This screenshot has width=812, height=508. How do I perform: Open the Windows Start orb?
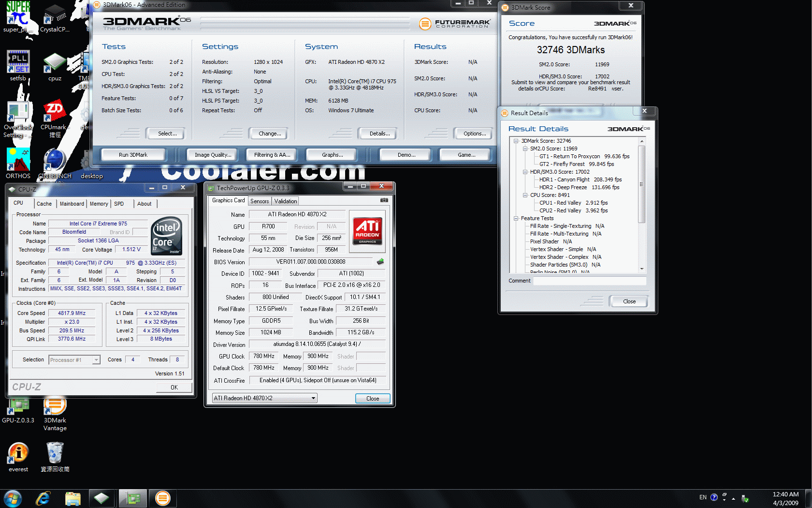[x=13, y=498]
